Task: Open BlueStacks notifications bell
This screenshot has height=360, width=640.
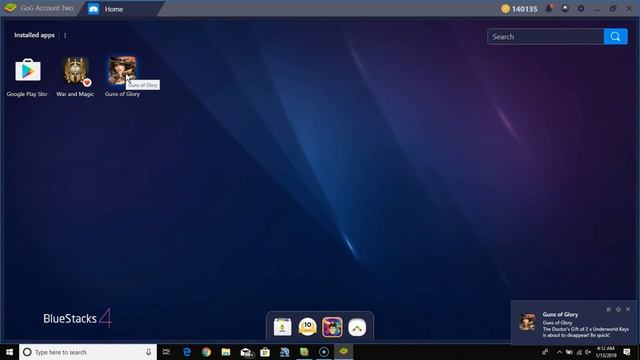Action: [x=549, y=8]
